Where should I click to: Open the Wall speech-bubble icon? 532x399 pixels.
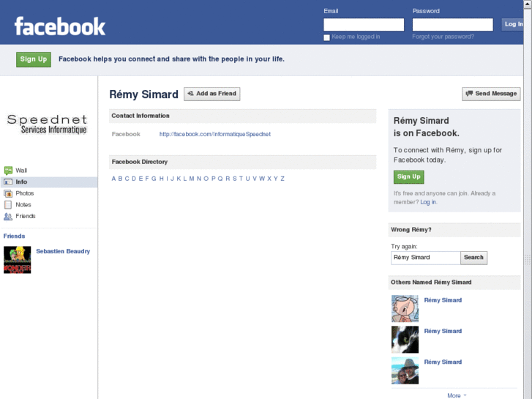coord(8,171)
